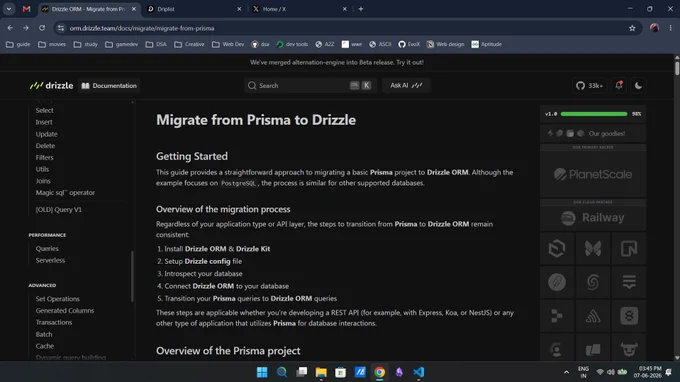Go to the Drizzle home logo
This screenshot has height=382, width=680.
click(52, 85)
